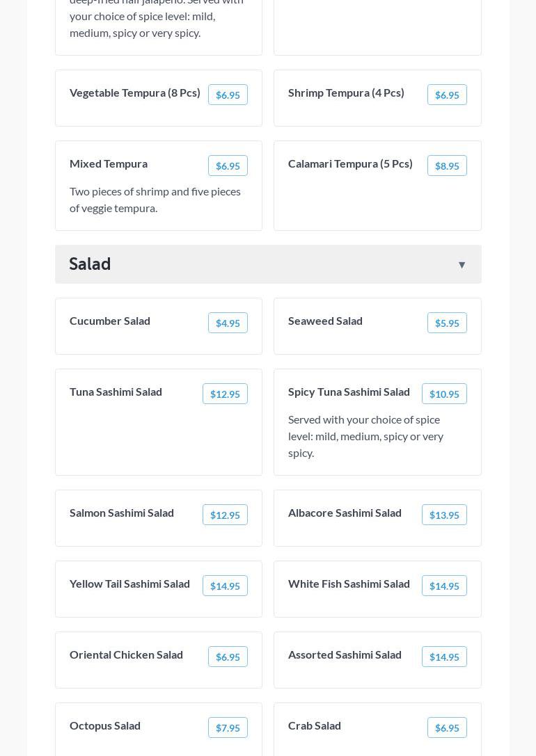Click the Salmon Sashimi Salad $12.95 price
536x756 pixels.
click(225, 515)
